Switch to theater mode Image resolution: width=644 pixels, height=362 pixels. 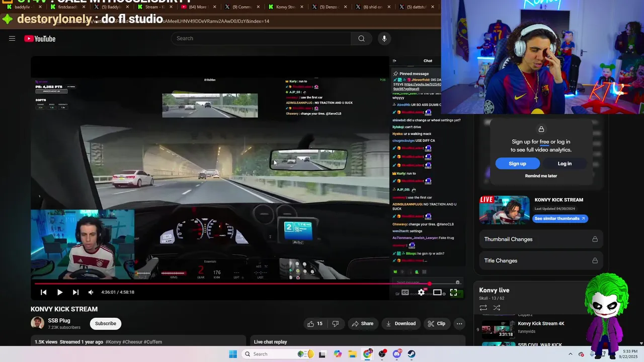(437, 292)
